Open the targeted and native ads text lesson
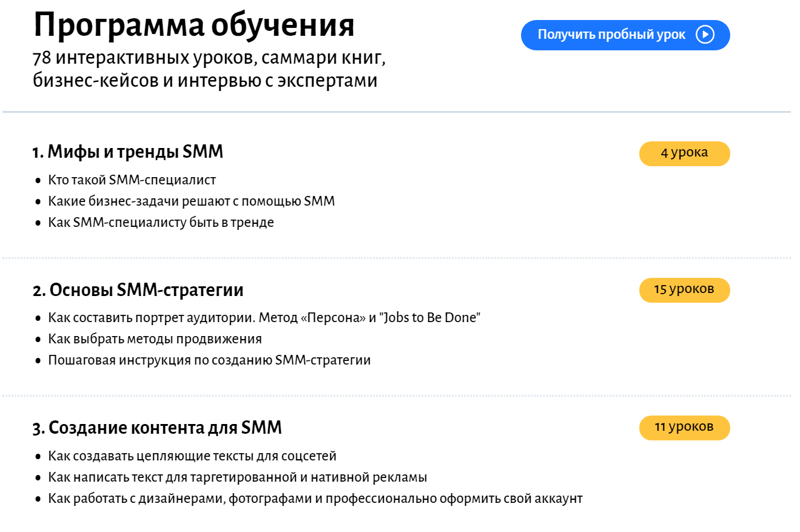 tap(238, 477)
